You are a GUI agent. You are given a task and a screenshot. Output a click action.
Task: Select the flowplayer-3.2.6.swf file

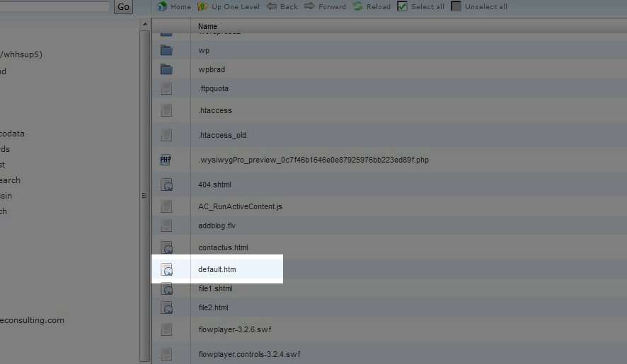pos(233,329)
